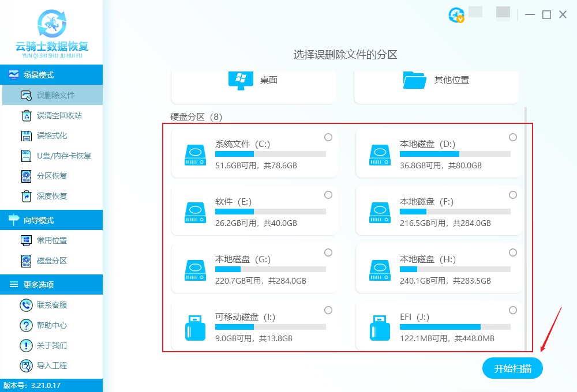Open 常用位置 under 向导模式

(x=53, y=240)
